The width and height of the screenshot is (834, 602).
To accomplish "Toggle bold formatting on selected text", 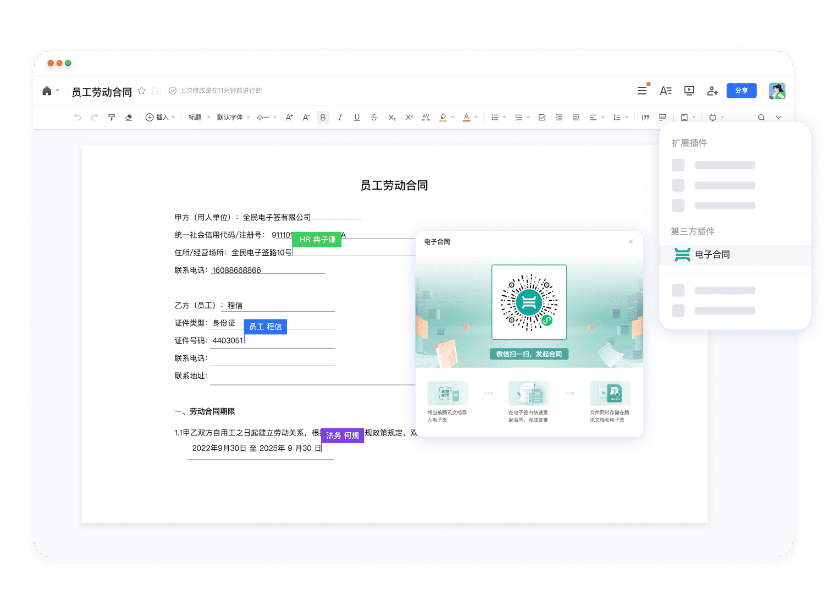I will click(x=322, y=117).
